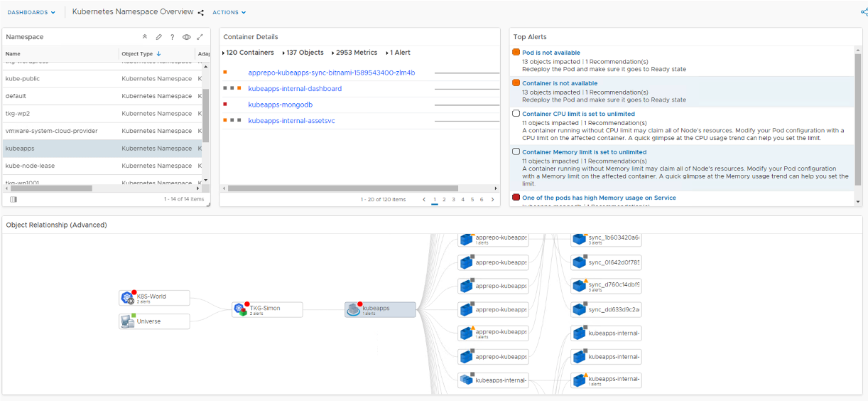
Task: Select the kube-public namespace row
Action: pyautogui.click(x=103, y=79)
